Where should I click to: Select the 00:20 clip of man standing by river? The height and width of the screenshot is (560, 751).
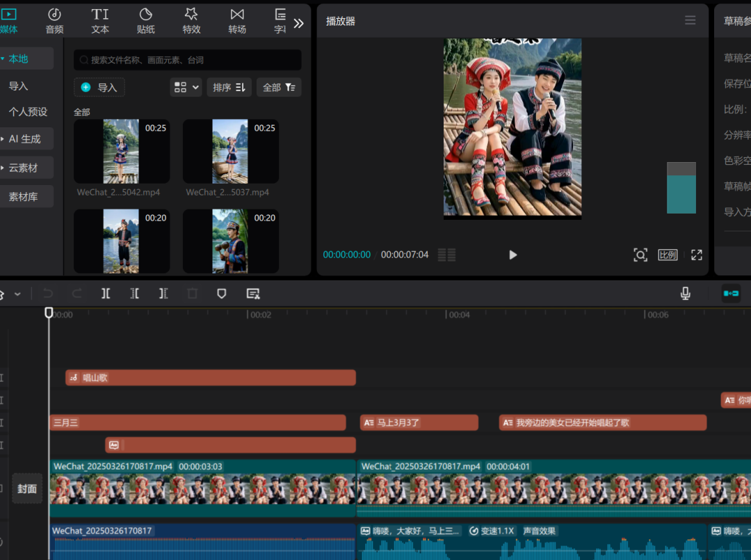(x=122, y=241)
